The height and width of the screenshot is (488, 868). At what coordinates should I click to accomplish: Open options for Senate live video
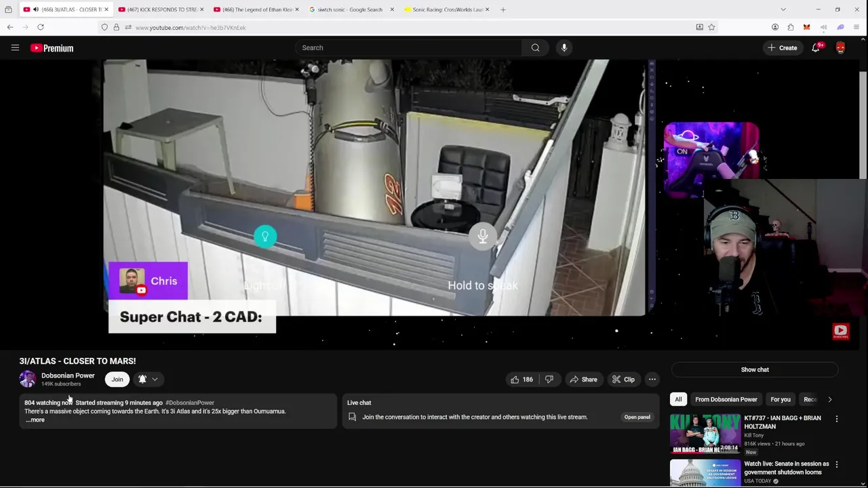click(837, 465)
